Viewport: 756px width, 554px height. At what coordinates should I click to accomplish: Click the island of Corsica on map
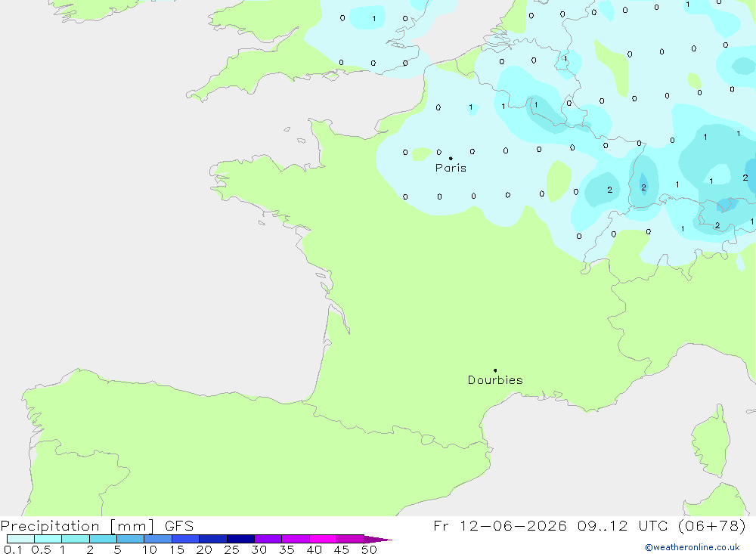pyautogui.click(x=711, y=441)
